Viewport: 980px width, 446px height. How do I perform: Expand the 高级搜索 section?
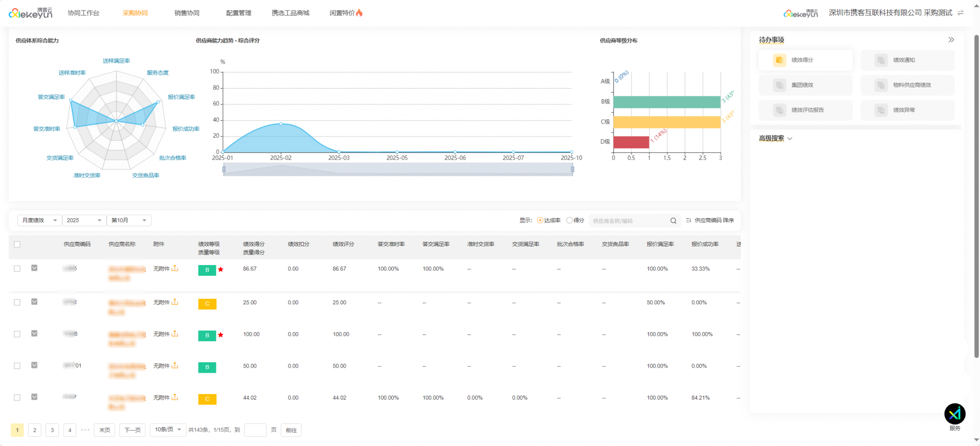point(775,139)
